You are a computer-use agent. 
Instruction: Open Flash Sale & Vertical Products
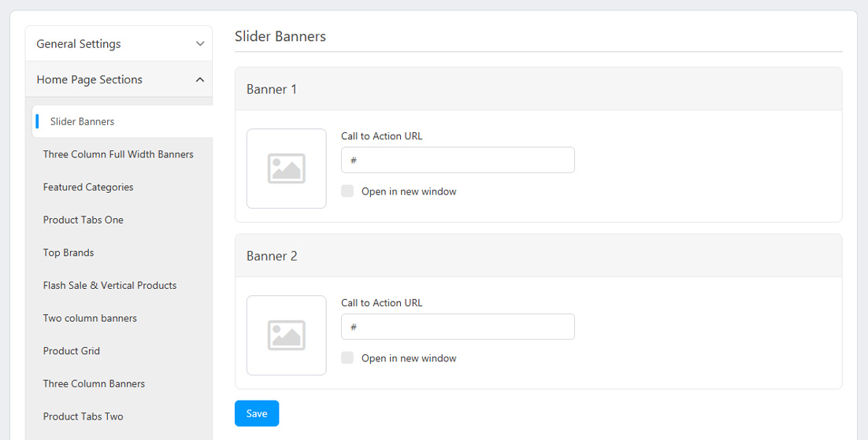(x=109, y=286)
